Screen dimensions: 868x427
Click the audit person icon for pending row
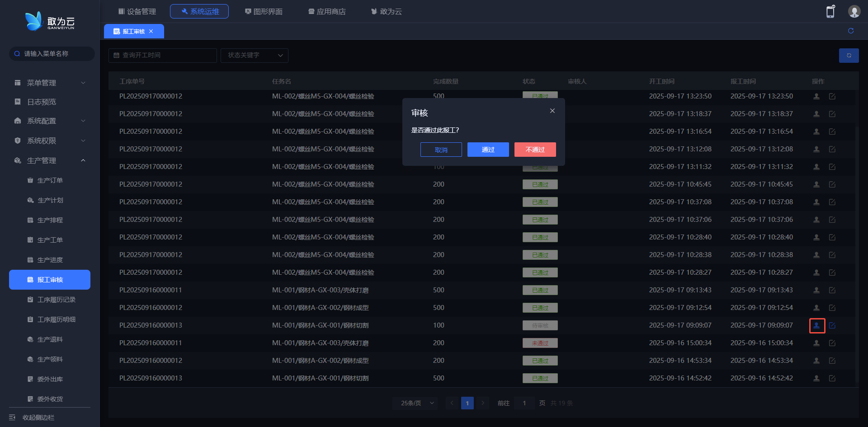816,325
